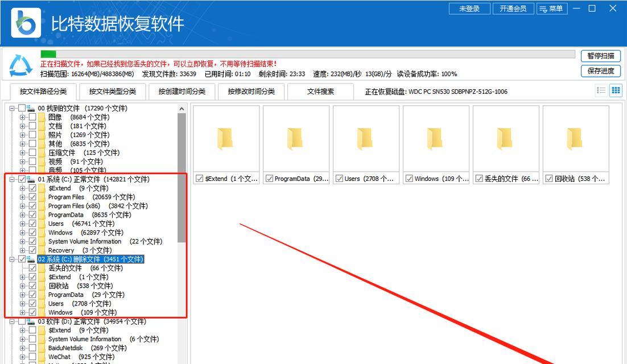Switch to 按文件类型分类 tab

coord(112,92)
